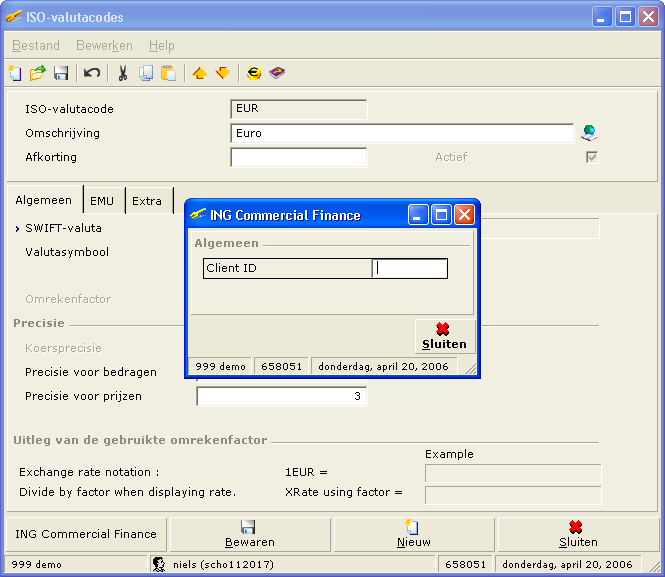This screenshot has width=665, height=577.
Task: Save with the floppy disk toolbar icon
Action: [61, 73]
